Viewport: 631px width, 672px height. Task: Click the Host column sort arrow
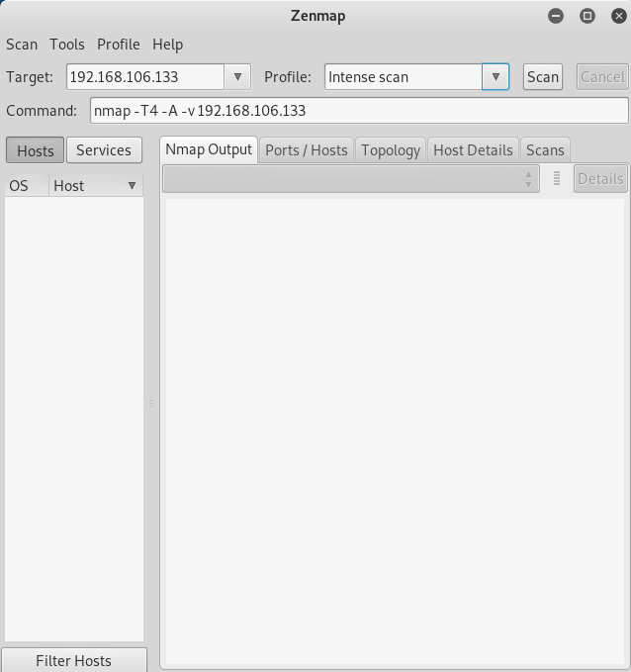point(132,186)
